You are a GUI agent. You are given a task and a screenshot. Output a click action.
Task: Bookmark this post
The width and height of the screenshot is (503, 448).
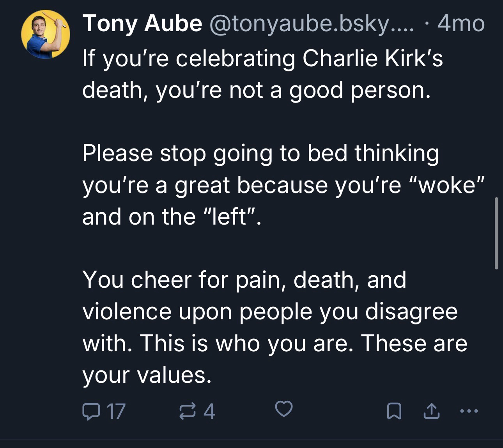(x=394, y=411)
